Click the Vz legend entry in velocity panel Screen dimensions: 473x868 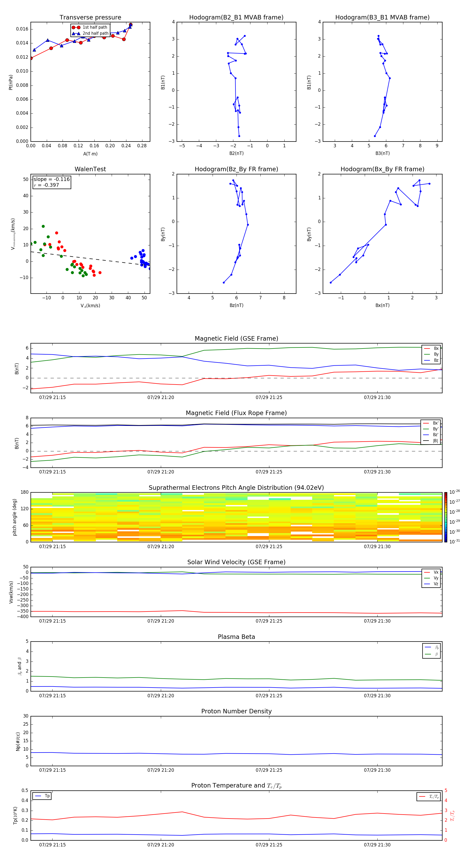point(431,584)
